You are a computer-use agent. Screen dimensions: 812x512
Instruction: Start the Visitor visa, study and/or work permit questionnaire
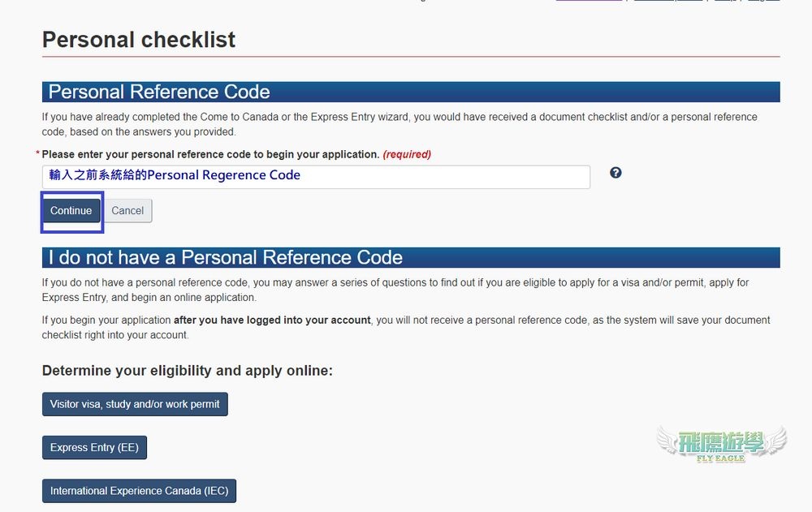tap(135, 404)
